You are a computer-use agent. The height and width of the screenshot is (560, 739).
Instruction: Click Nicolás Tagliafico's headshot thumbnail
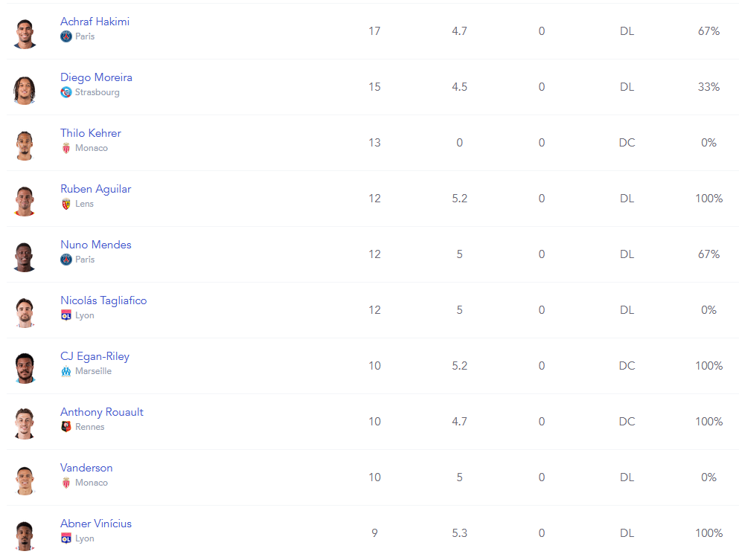pyautogui.click(x=25, y=311)
